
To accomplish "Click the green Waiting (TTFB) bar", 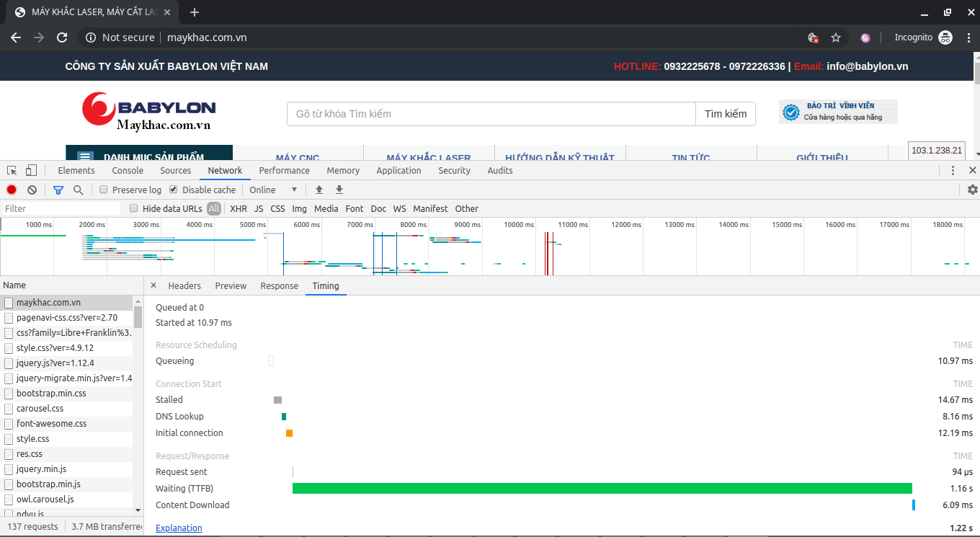I will click(x=602, y=489).
